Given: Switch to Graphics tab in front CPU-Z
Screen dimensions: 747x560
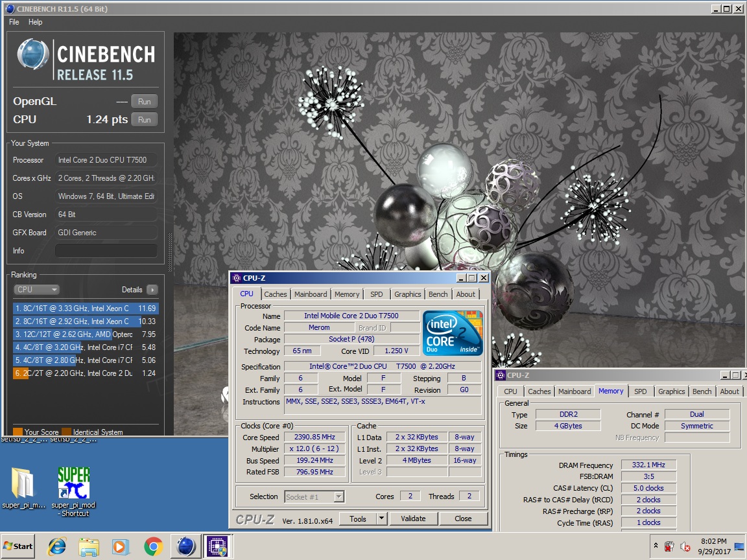Looking at the screenshot, I should [x=408, y=294].
